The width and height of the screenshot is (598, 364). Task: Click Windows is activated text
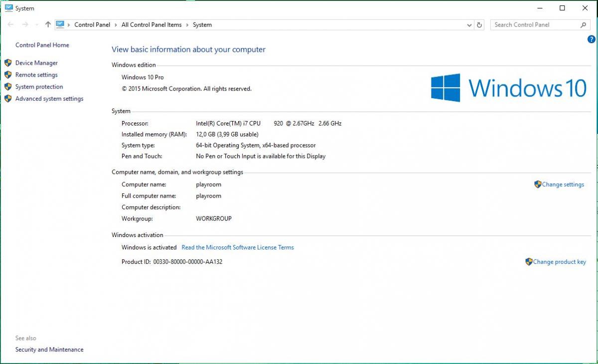coord(149,247)
